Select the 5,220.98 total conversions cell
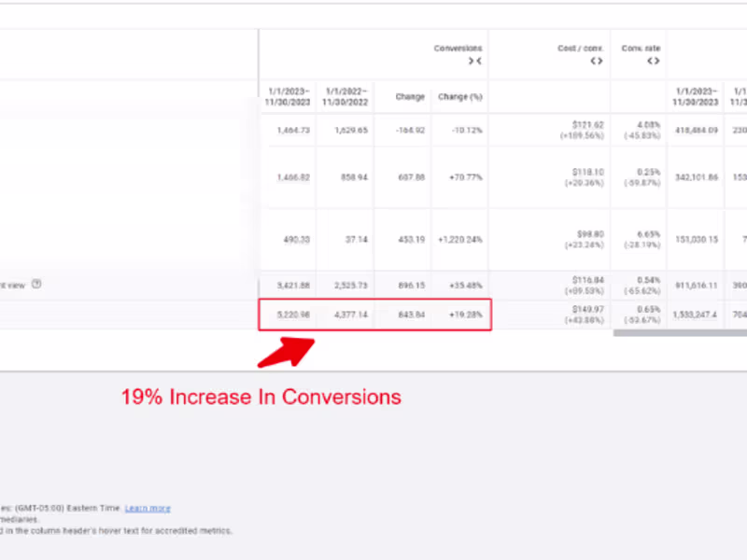This screenshot has width=747, height=560. (x=293, y=315)
